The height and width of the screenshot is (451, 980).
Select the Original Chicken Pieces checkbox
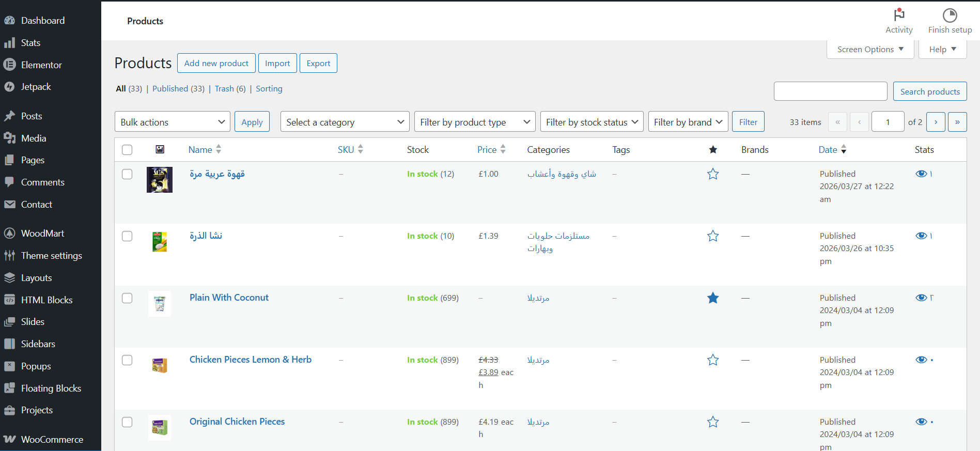[127, 422]
